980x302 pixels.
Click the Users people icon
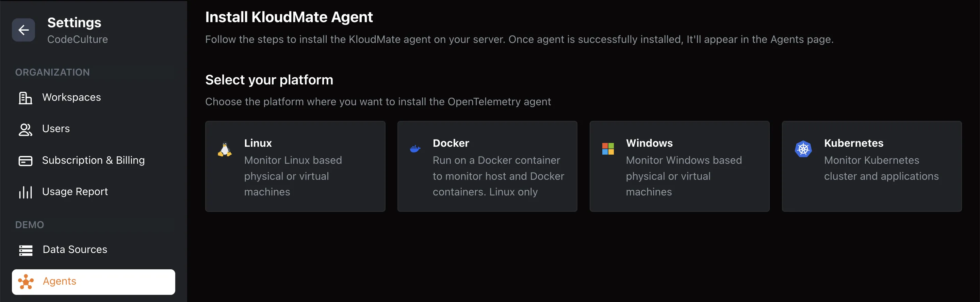[x=26, y=129]
